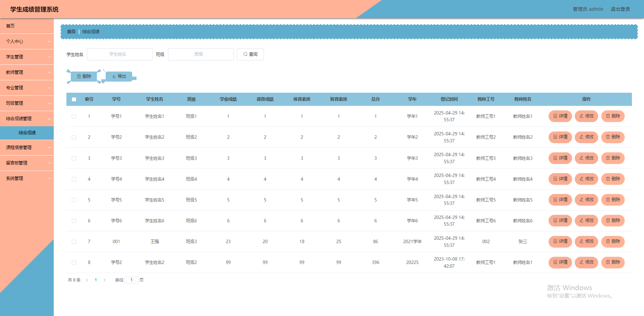Click the page number input field

pos(131,279)
